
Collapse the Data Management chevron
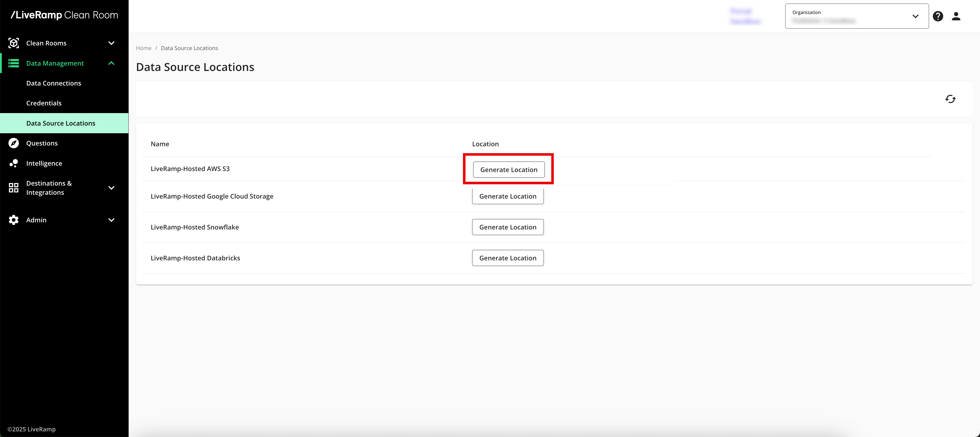[112, 63]
